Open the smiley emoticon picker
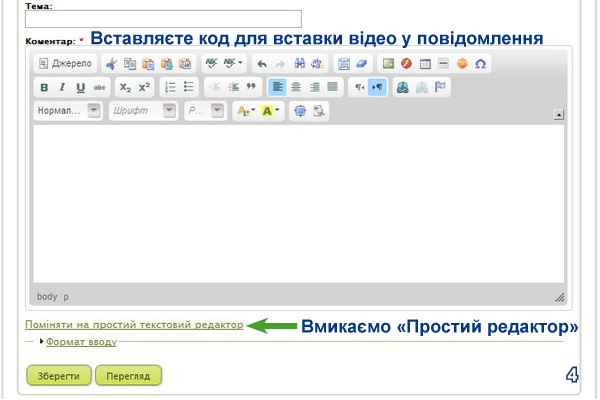Image resolution: width=600 pixels, height=400 pixels. (x=462, y=63)
